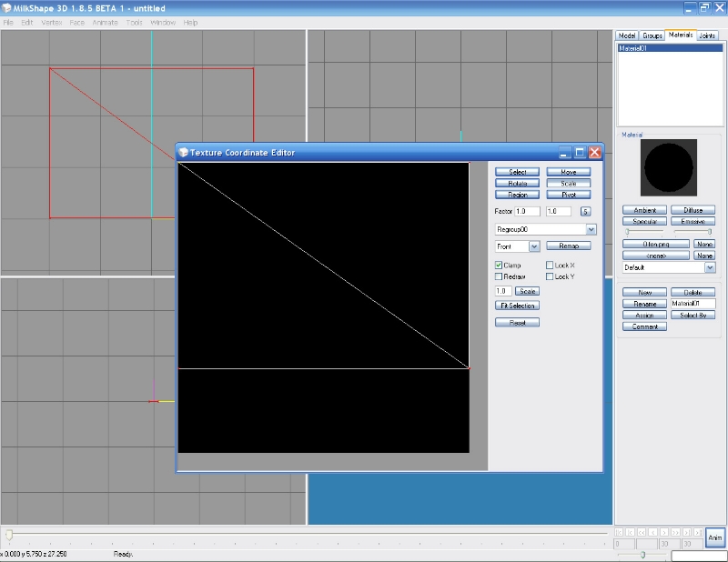Disable the Clamp checkbox
728x562 pixels.
499,265
